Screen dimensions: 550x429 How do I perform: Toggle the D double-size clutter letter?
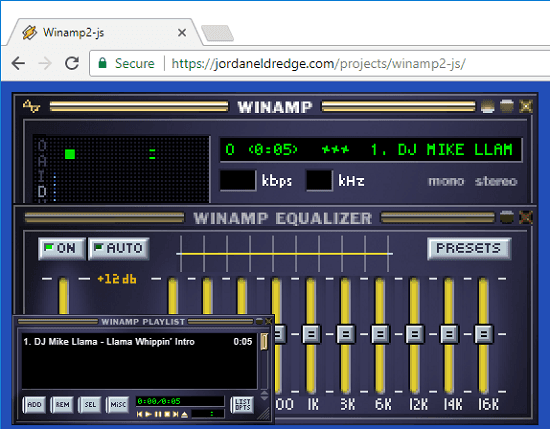click(42, 191)
